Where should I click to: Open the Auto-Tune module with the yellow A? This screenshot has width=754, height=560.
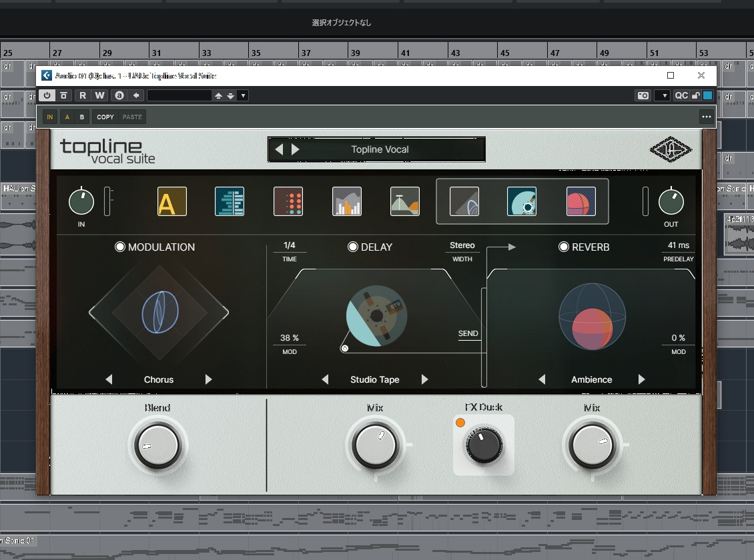point(171,201)
